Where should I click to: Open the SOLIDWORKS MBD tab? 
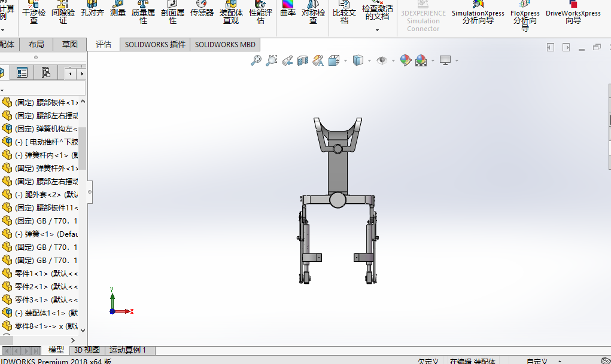[x=225, y=44]
